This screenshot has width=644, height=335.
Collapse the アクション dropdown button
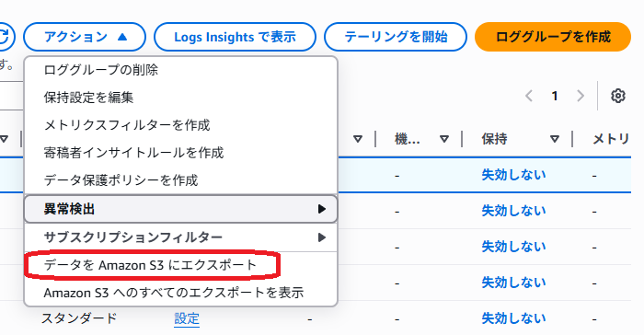(85, 37)
